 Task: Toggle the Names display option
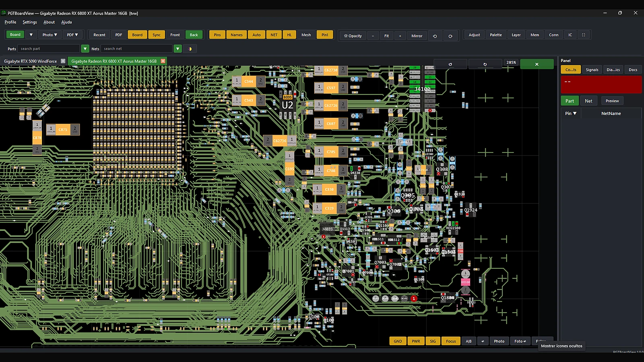tap(237, 35)
